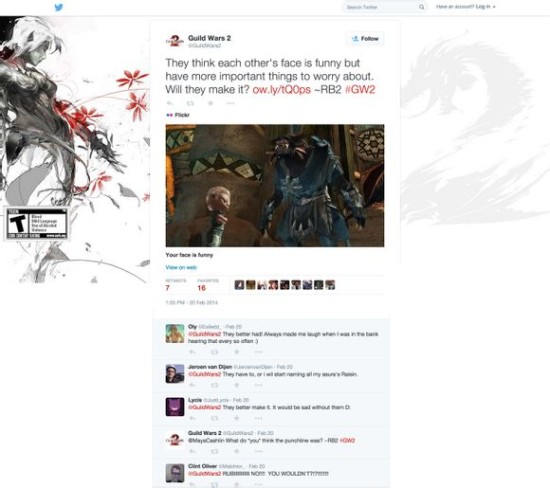Click the Twitter bird logo
The image size is (550, 488).
tap(59, 7)
